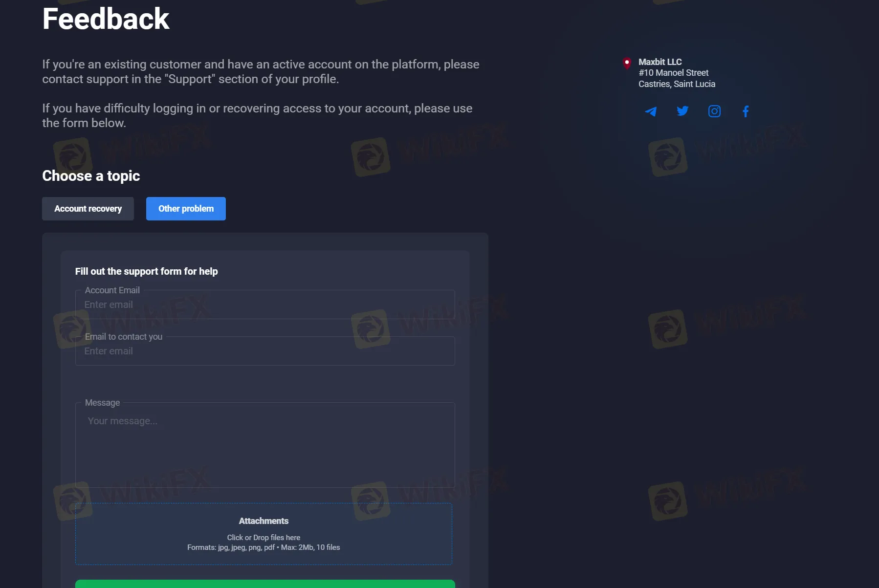
Task: Click inside the Message text area
Action: tap(264, 445)
